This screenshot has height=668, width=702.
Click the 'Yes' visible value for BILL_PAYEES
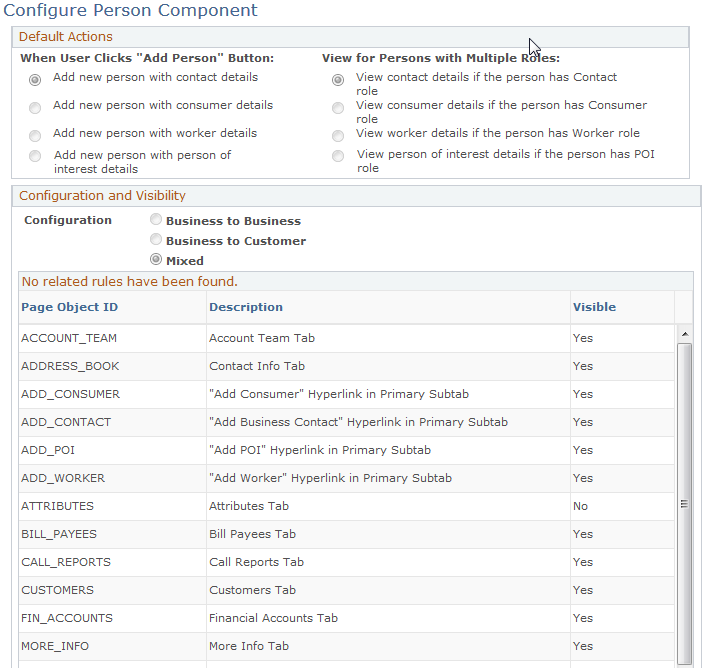tap(583, 534)
